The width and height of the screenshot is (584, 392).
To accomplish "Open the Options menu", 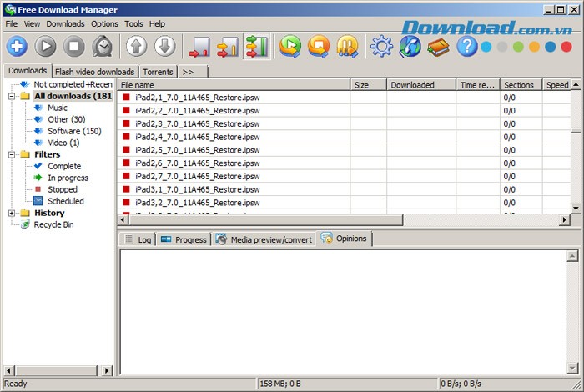I will (x=104, y=24).
